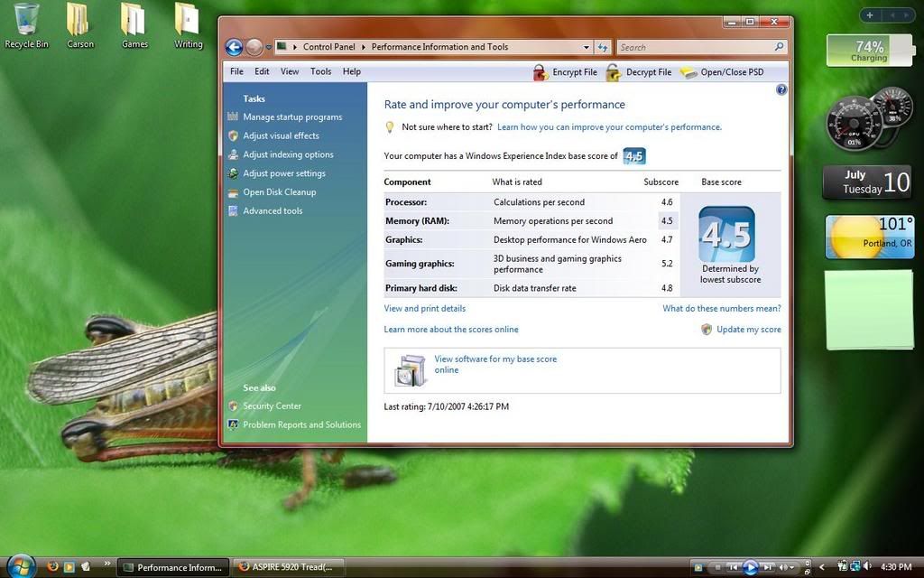Open Adjust indexing options
The width and height of the screenshot is (924, 578).
[x=288, y=154]
